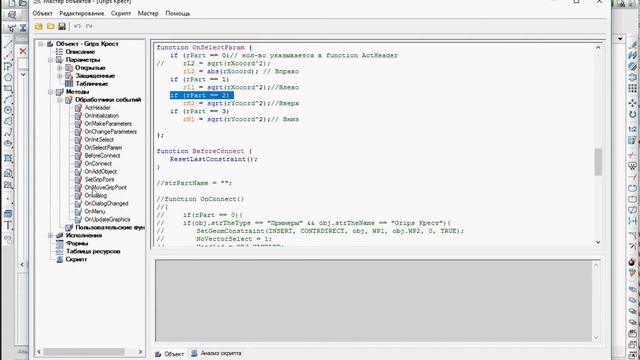Open the Объект menu

[42, 13]
